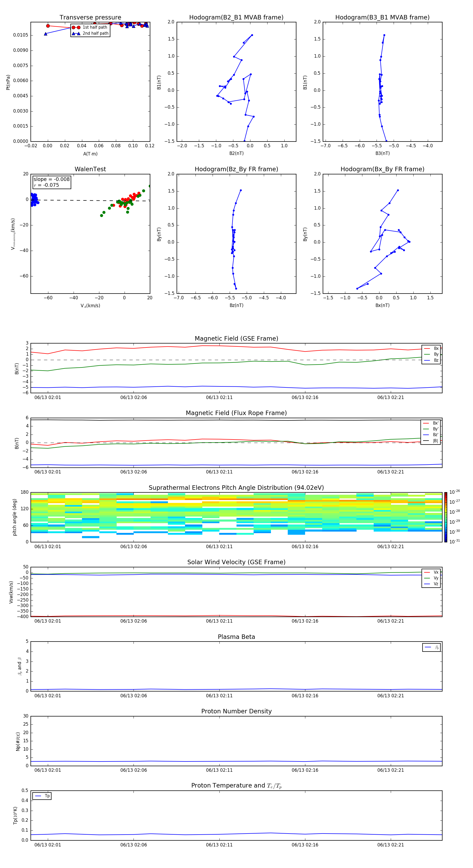Viewport: 473px width, 868px height.
Task: Click the Suprathermal Electrons Pitch Angle Distribution title
Action: (x=236, y=488)
